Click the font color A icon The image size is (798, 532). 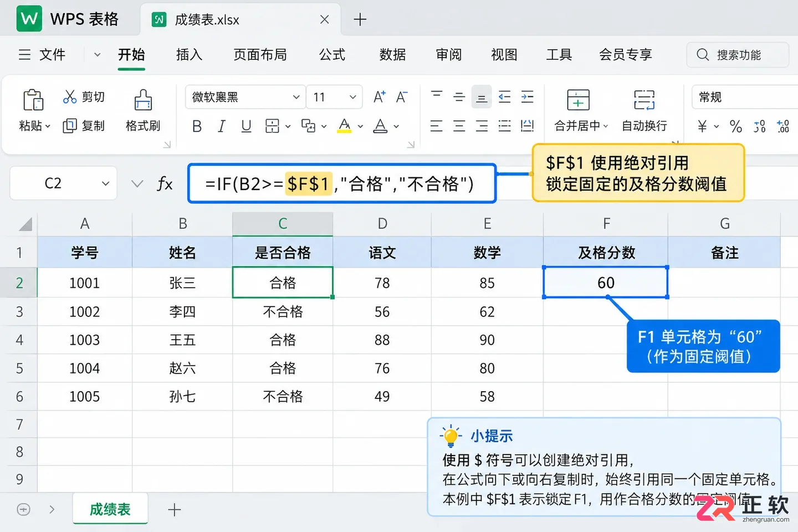click(380, 126)
